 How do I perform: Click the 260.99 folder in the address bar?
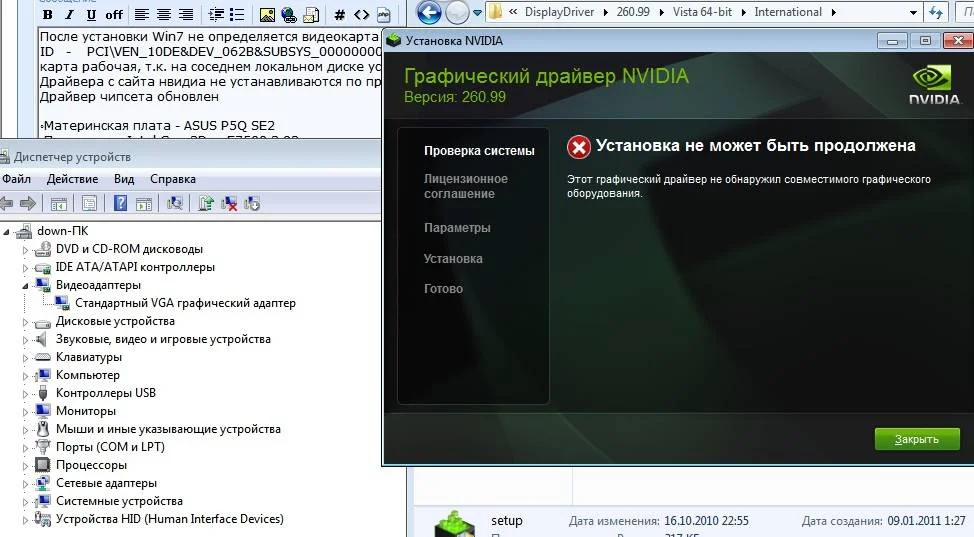pos(633,12)
